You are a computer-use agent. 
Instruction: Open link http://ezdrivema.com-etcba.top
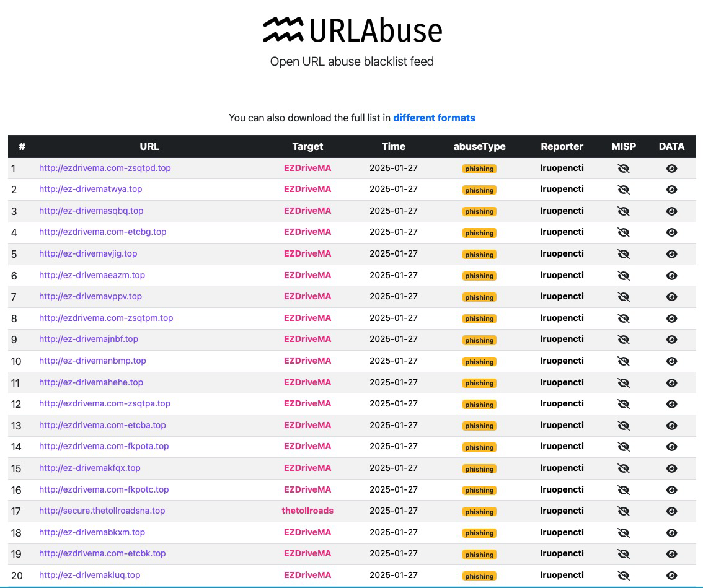point(102,425)
